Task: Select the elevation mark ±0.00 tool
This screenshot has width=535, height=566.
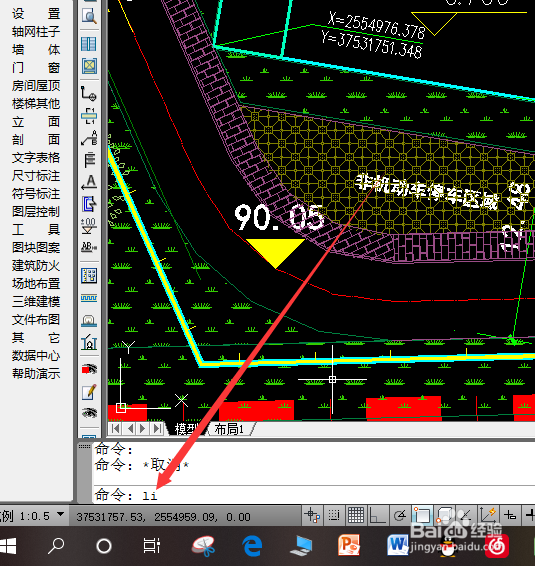Action: pyautogui.click(x=89, y=226)
